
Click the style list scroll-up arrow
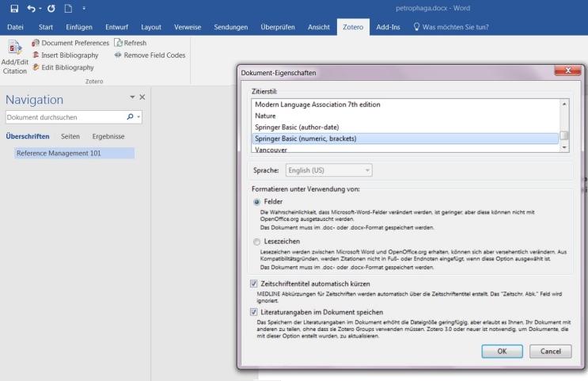coord(564,104)
